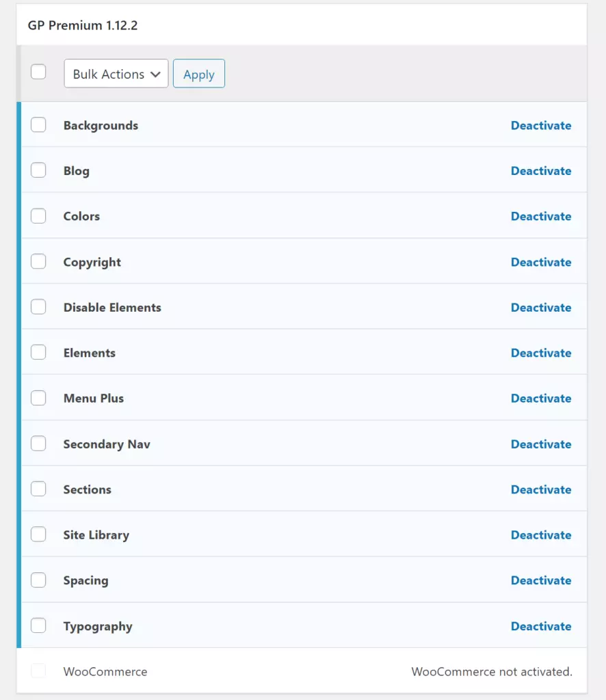Tick the Sections checkbox
Viewport: 606px width, 700px height.
(38, 489)
